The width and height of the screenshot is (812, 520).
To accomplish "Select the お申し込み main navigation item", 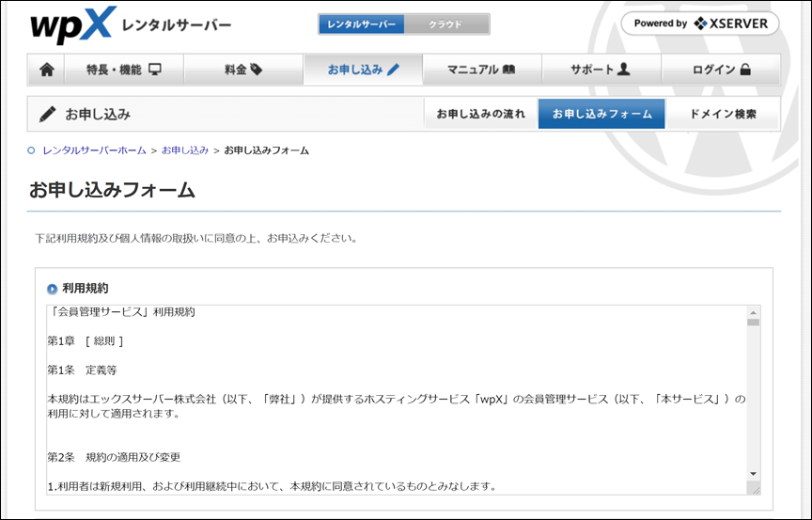I will 363,70.
